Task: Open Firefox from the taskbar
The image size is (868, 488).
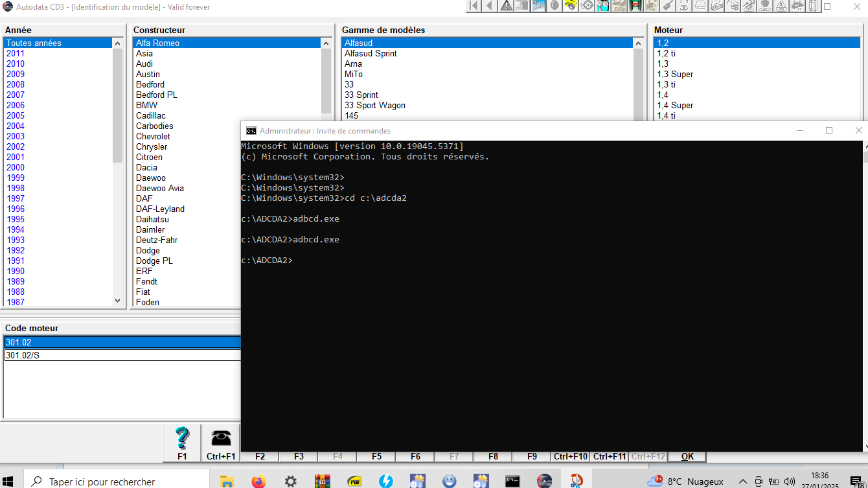Action: tap(258, 481)
